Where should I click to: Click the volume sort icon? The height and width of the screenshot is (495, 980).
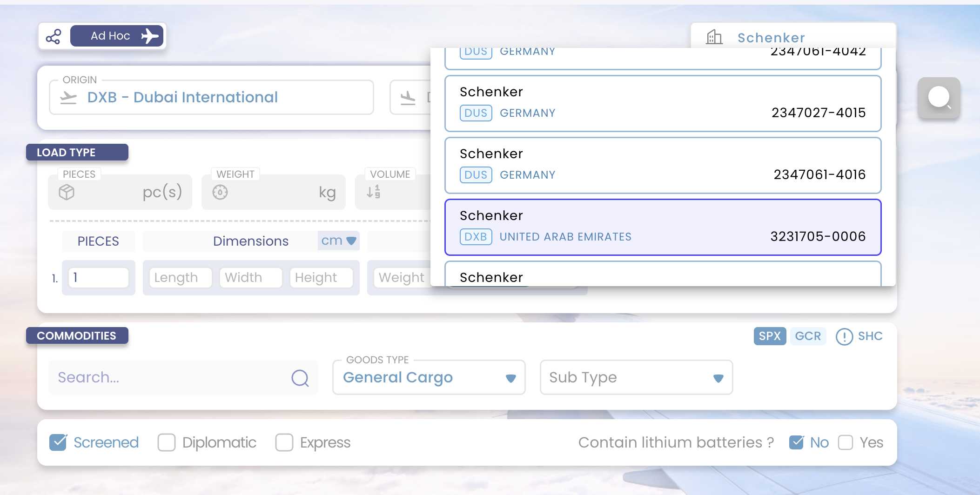[374, 192]
